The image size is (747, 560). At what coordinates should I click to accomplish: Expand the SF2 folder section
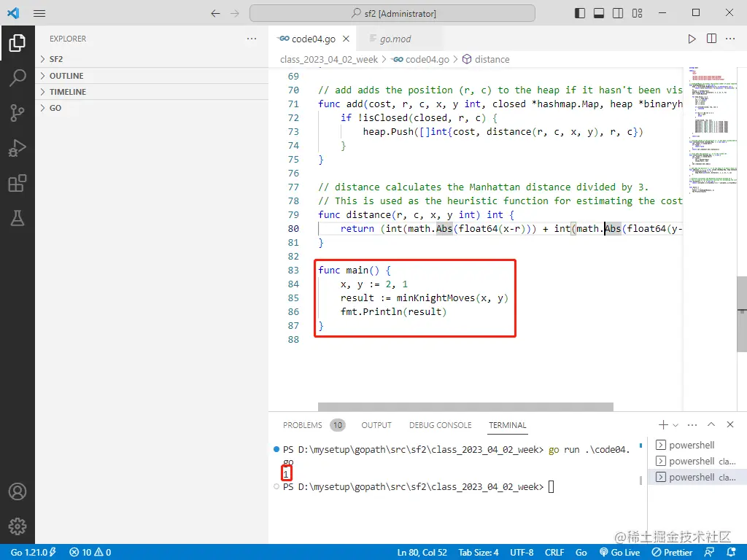click(152, 59)
